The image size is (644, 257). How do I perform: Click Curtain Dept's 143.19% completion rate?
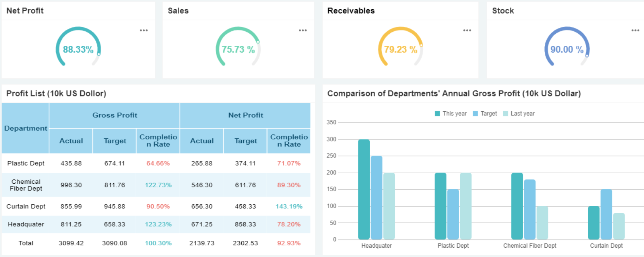(x=289, y=206)
